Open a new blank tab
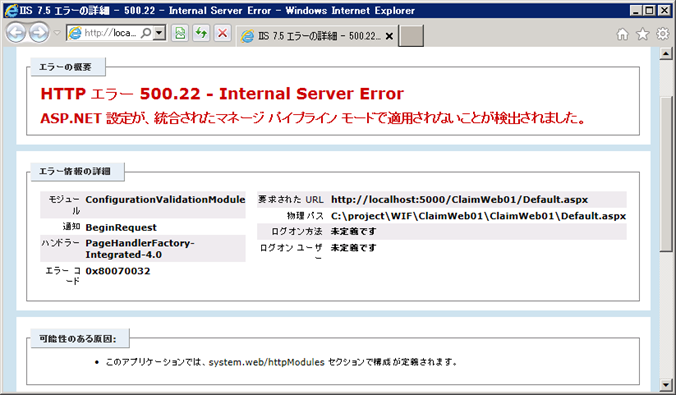The height and width of the screenshot is (395, 676). tap(411, 36)
